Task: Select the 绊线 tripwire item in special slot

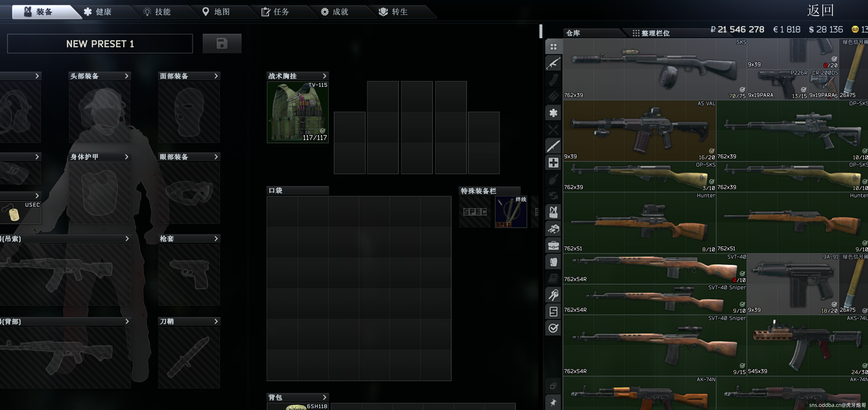Action: point(510,212)
